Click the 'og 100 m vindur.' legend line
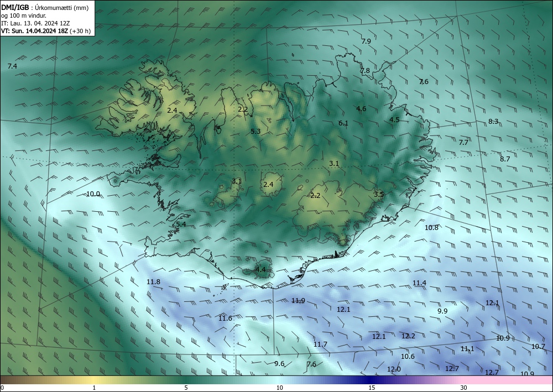The height and width of the screenshot is (392, 553). point(24,15)
